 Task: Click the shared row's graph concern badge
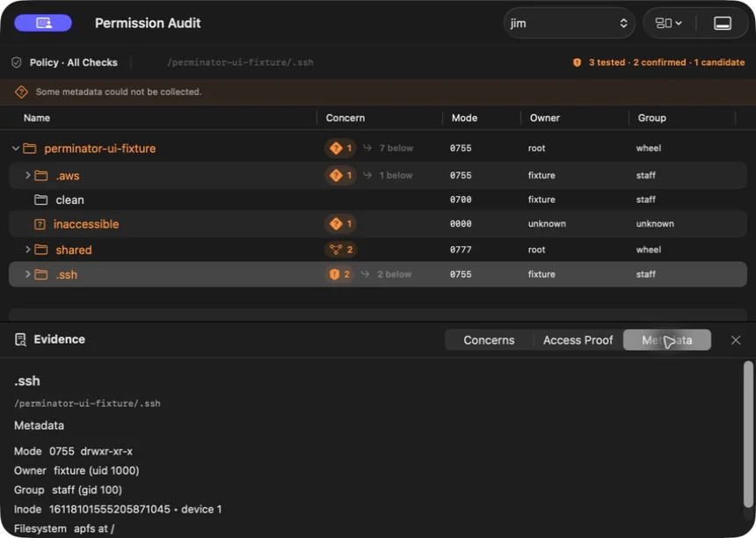(341, 250)
